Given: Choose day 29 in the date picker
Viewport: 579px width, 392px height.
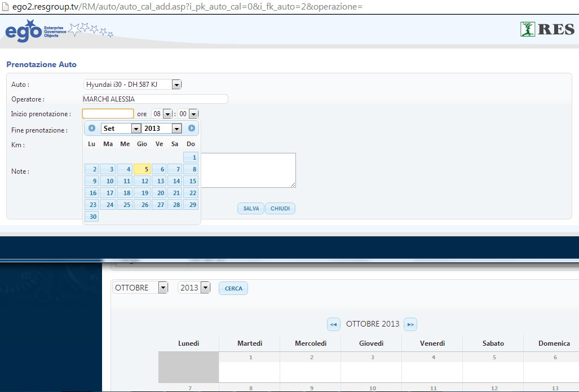Looking at the screenshot, I should [x=191, y=204].
